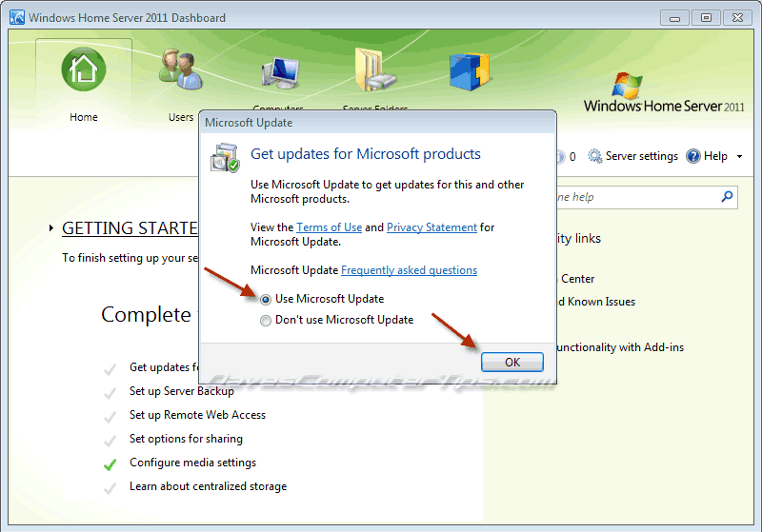Switch to the Users tab label
This screenshot has width=762, height=532.
coord(181,117)
